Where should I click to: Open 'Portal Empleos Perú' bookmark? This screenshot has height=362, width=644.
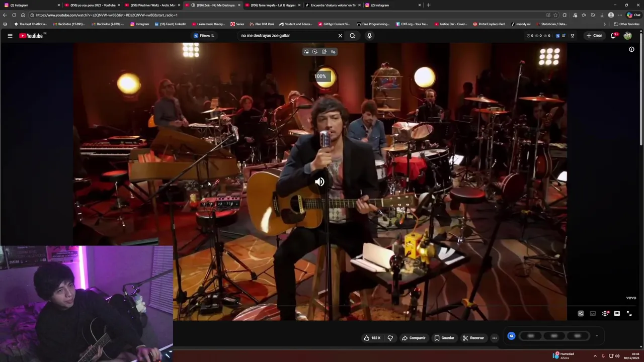point(489,24)
